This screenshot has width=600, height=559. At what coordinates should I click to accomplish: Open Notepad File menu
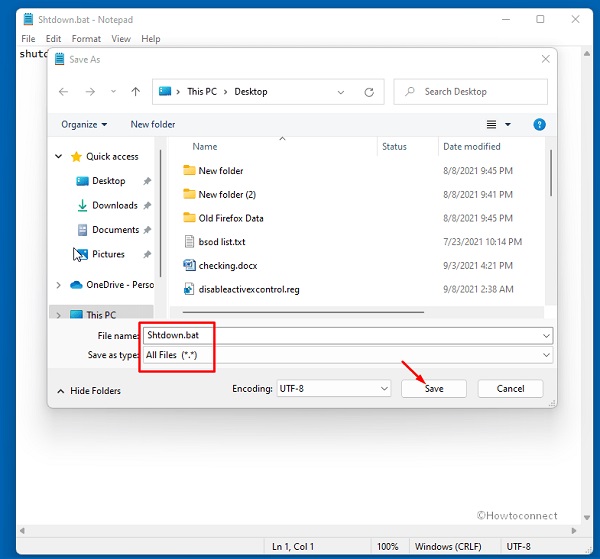click(x=28, y=39)
